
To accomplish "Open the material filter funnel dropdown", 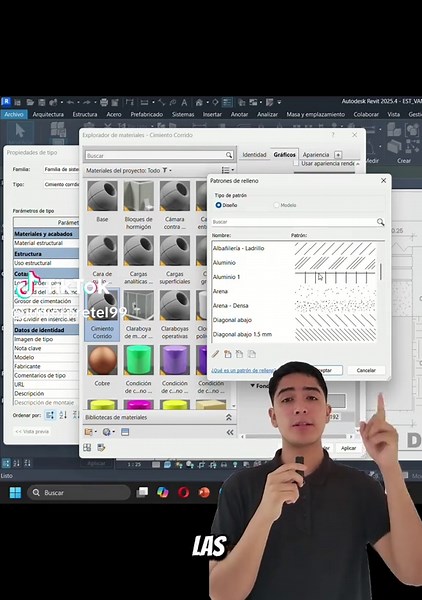I will pyautogui.click(x=166, y=170).
